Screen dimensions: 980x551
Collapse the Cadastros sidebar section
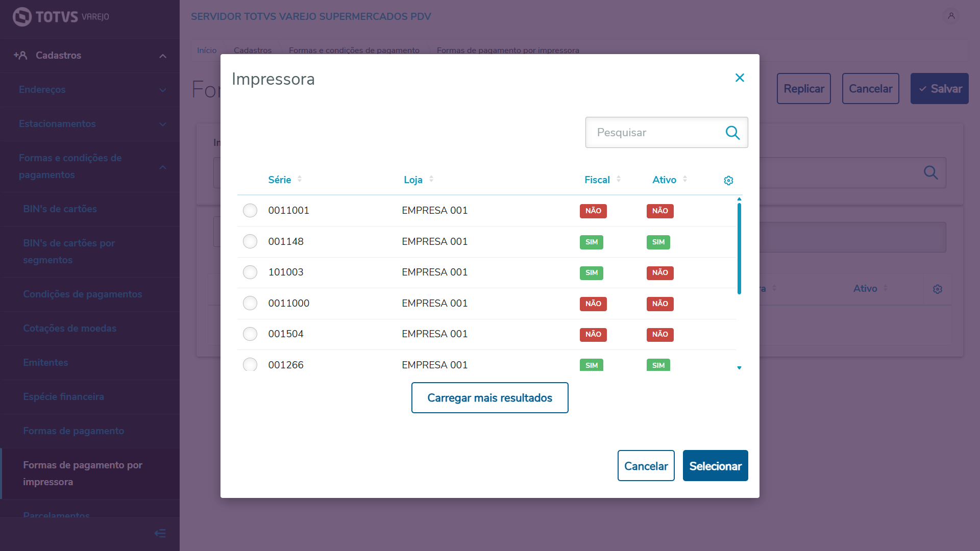coord(163,56)
